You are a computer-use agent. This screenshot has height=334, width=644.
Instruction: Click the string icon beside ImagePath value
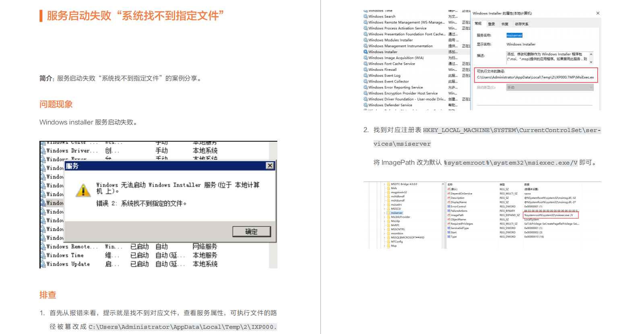(449, 215)
